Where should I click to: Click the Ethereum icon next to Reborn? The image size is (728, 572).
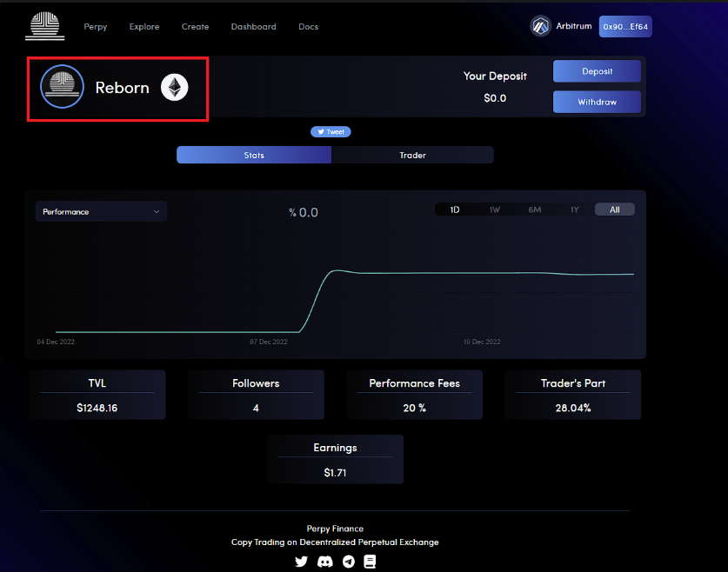click(175, 88)
